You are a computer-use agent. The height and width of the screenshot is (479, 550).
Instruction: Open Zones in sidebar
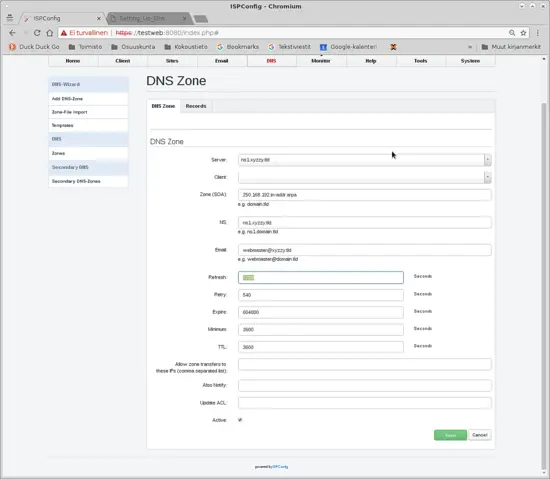tap(88, 153)
